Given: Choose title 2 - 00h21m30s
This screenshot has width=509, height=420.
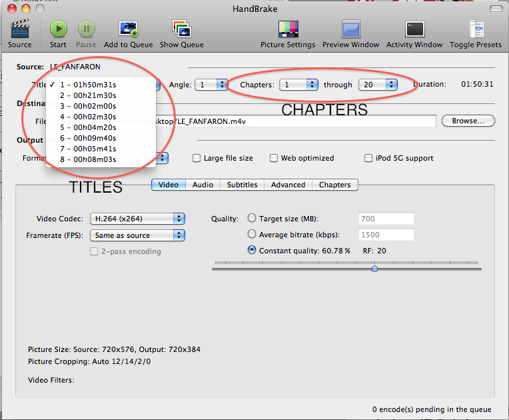Looking at the screenshot, I should [x=101, y=95].
